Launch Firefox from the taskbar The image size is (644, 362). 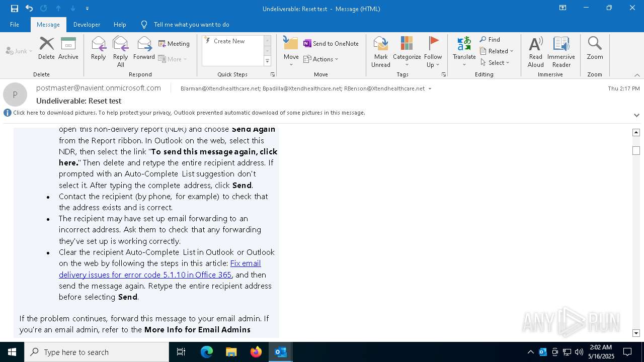pyautogui.click(x=256, y=352)
